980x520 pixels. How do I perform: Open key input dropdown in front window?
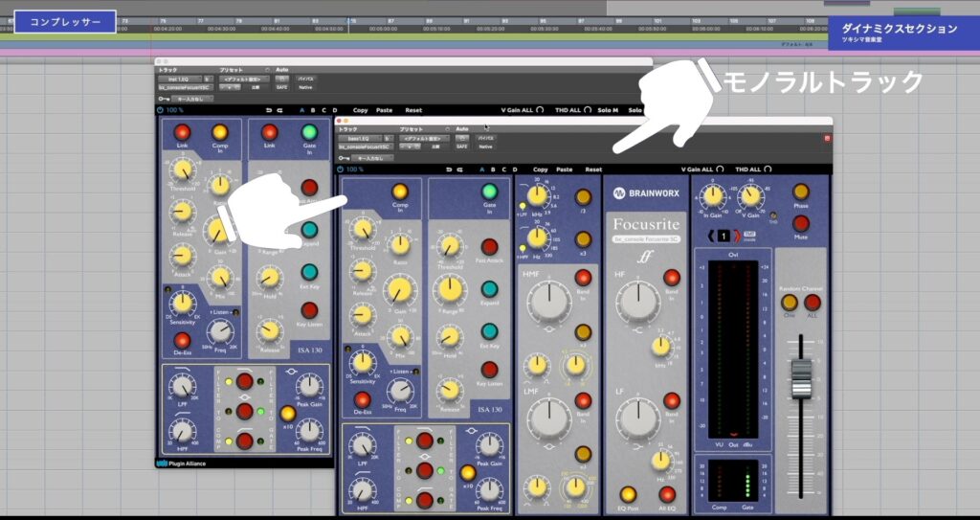(x=370, y=158)
